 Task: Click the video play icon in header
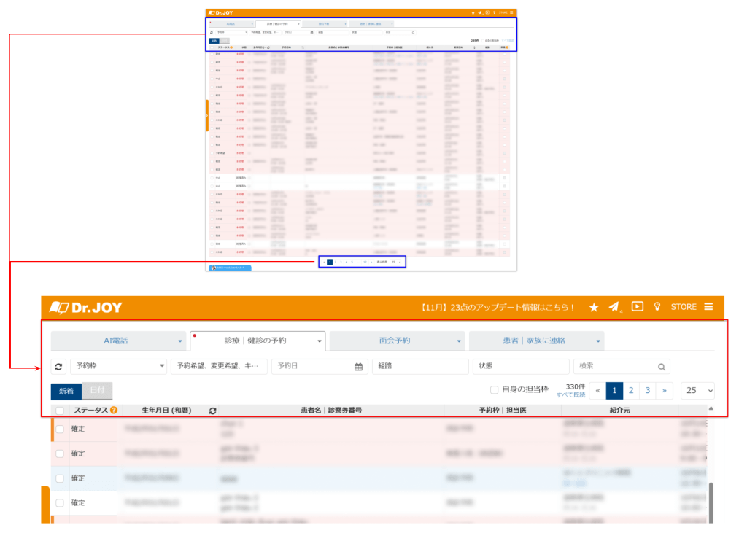tap(638, 307)
